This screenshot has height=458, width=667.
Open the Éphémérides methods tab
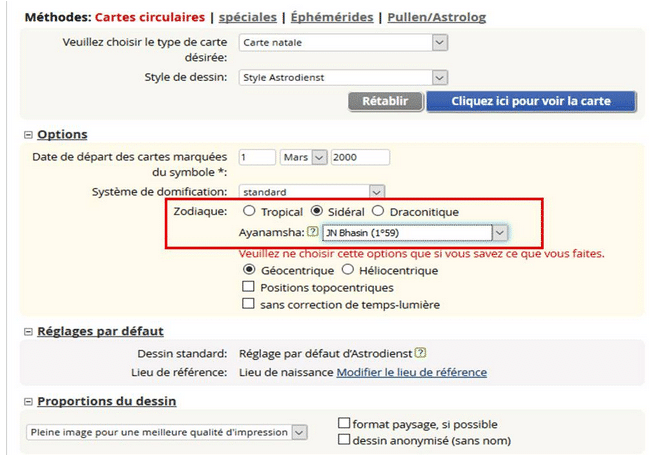click(332, 17)
